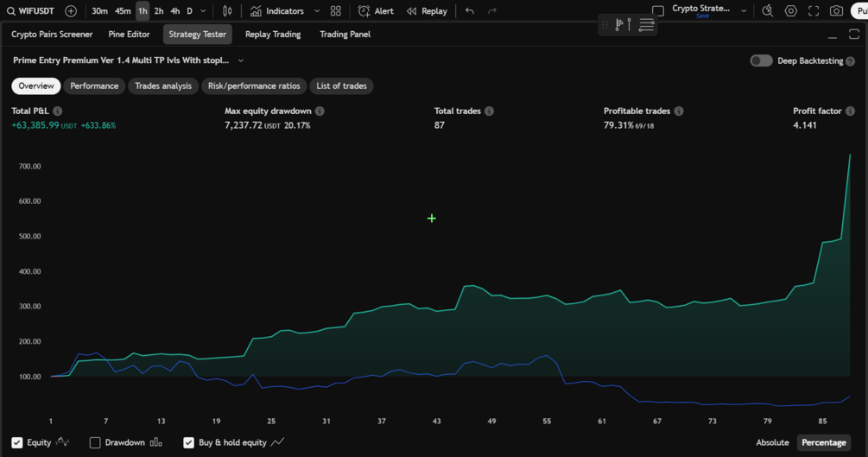Screen dimensions: 868x457
Task: Toggle fullscreen mode icon
Action: (x=814, y=11)
